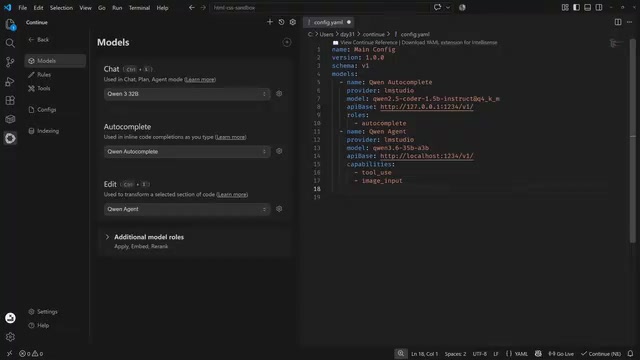The height and width of the screenshot is (360, 640).
Task: Add a model with the plus circle icon
Action: 287,42
